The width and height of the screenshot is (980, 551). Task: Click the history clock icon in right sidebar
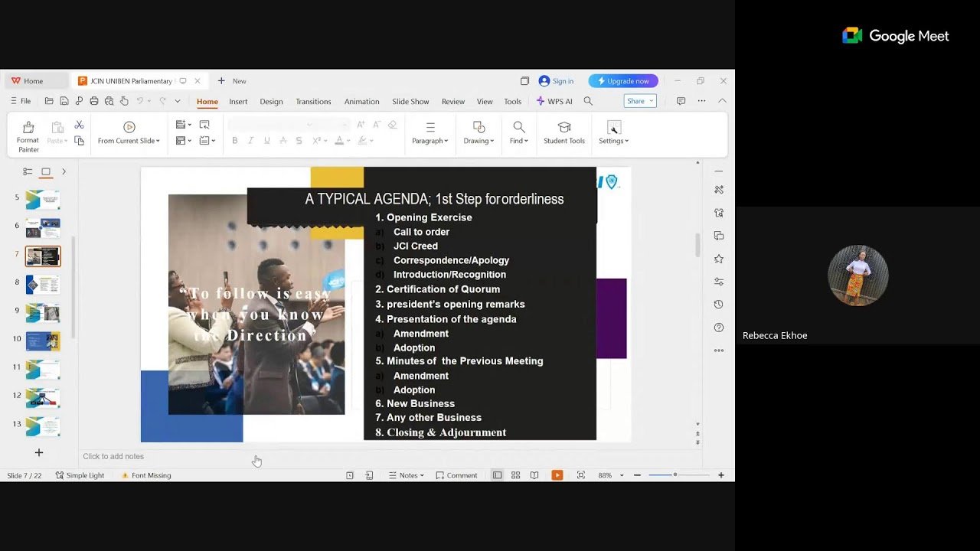pyautogui.click(x=718, y=305)
